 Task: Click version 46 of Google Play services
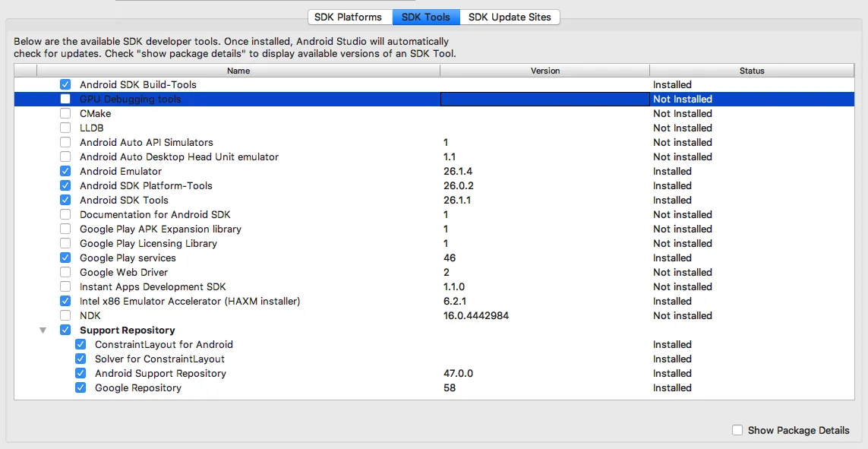(450, 258)
